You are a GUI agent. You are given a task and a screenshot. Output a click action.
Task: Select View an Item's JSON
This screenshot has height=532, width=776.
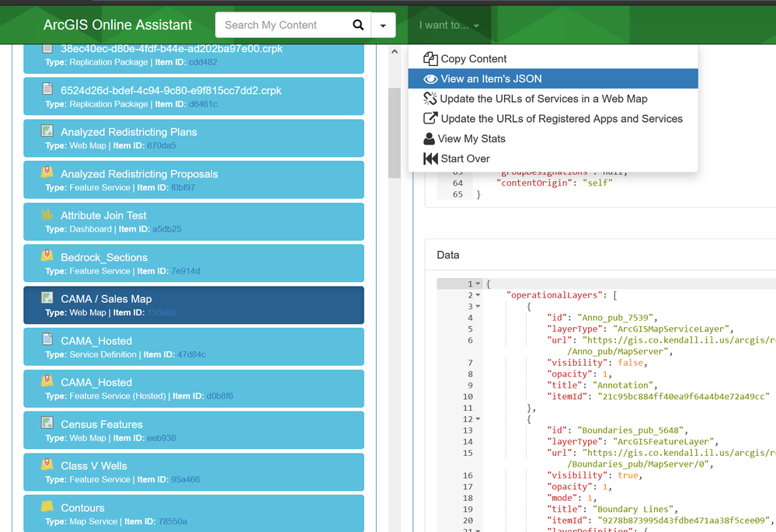tap(553, 78)
